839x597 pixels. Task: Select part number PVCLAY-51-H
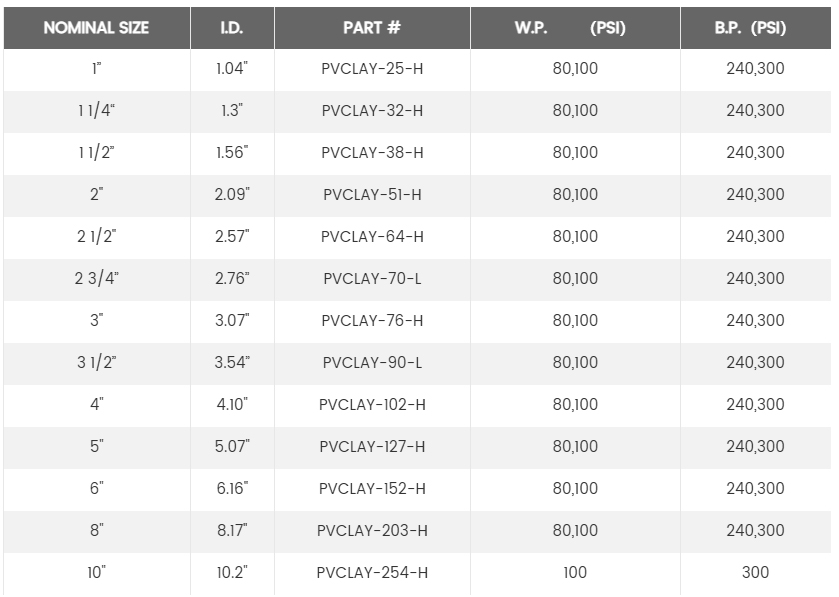pos(372,195)
